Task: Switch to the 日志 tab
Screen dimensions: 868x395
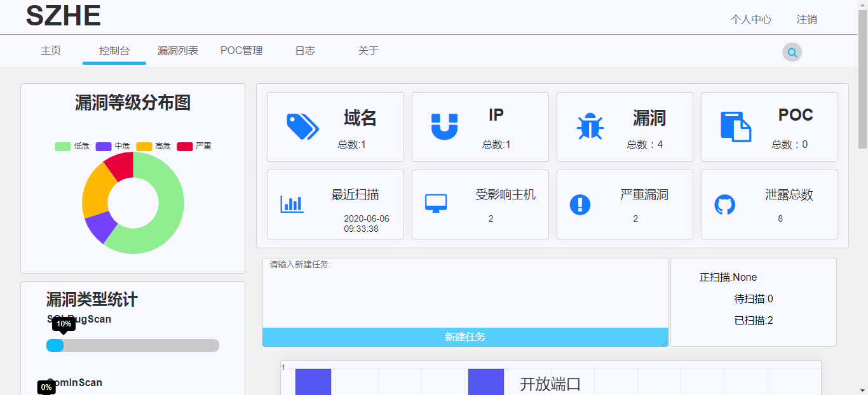Action: pyautogui.click(x=305, y=50)
